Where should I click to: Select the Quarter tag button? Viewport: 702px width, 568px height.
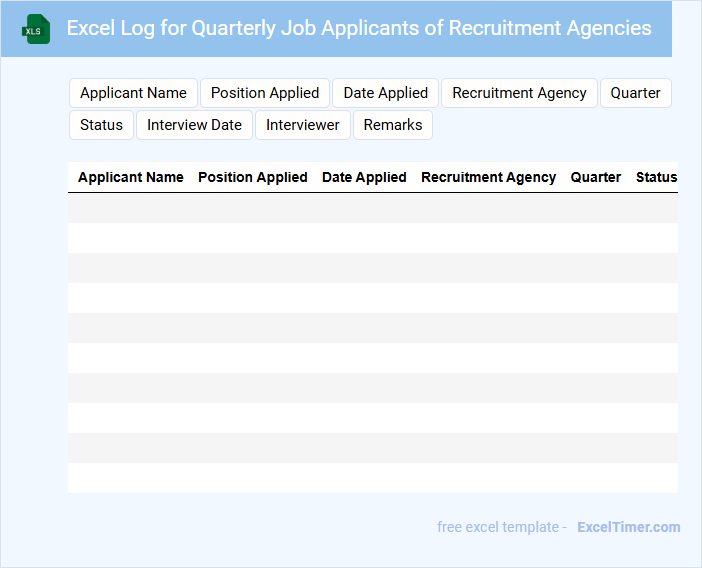636,93
